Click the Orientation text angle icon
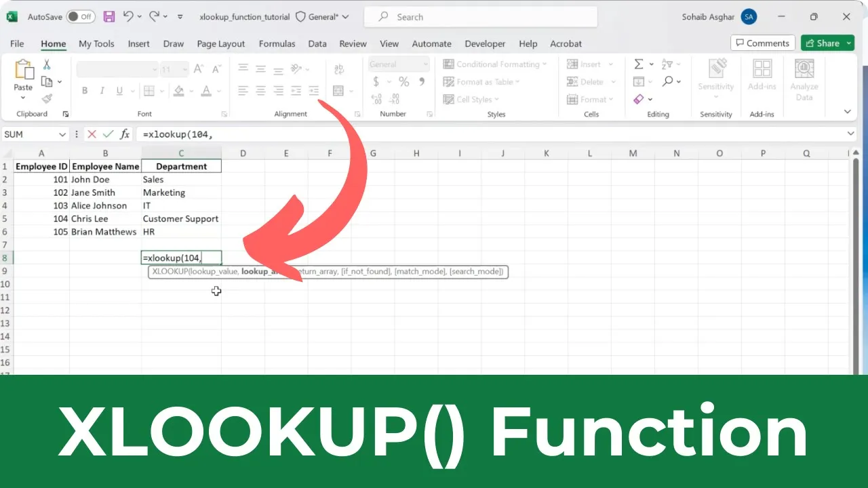Screen dimensions: 868x488 point(296,68)
